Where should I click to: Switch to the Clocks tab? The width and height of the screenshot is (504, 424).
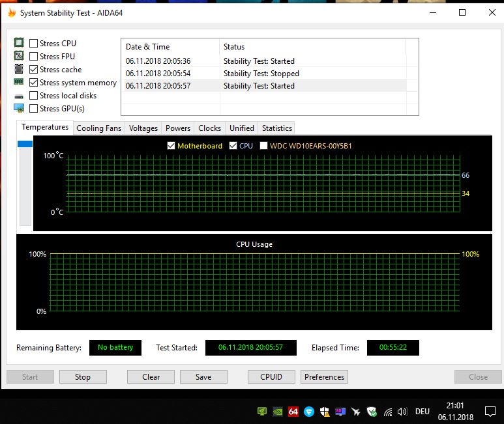tap(209, 128)
